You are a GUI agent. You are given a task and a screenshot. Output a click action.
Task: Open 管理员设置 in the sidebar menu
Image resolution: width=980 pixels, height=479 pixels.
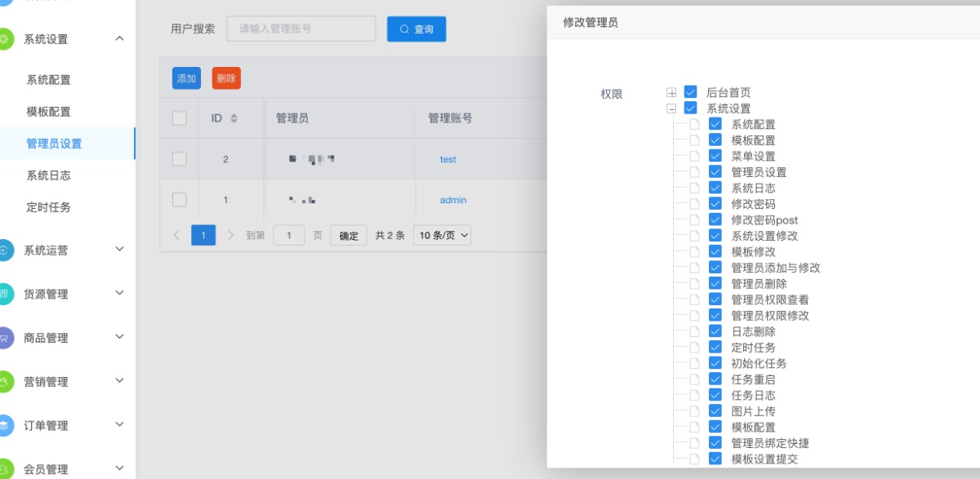[x=54, y=144]
